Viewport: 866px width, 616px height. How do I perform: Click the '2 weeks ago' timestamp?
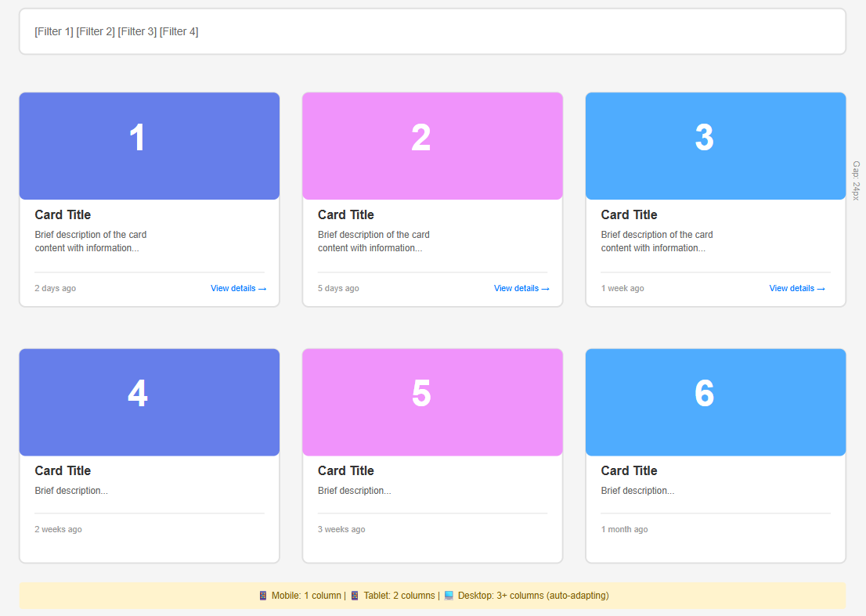58,529
